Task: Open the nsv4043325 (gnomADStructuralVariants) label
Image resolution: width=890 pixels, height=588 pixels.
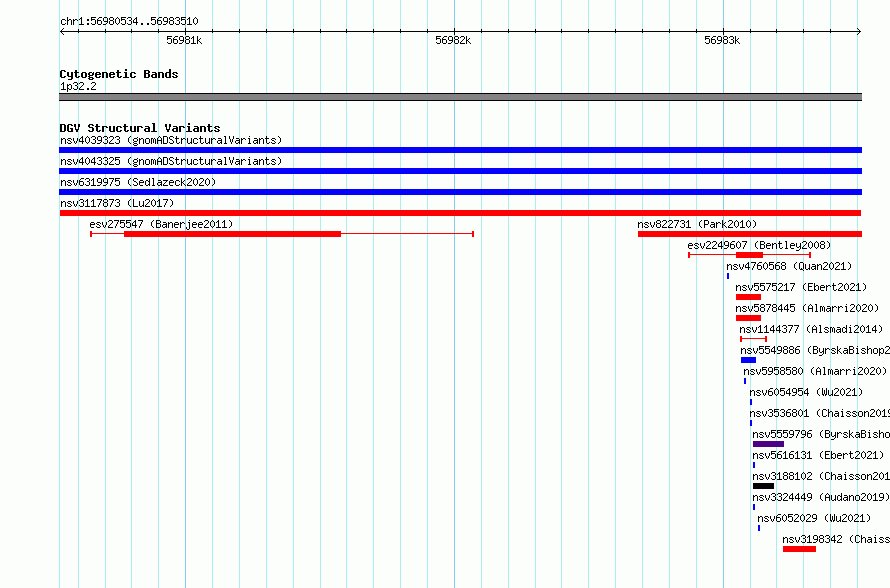Action: (171, 161)
